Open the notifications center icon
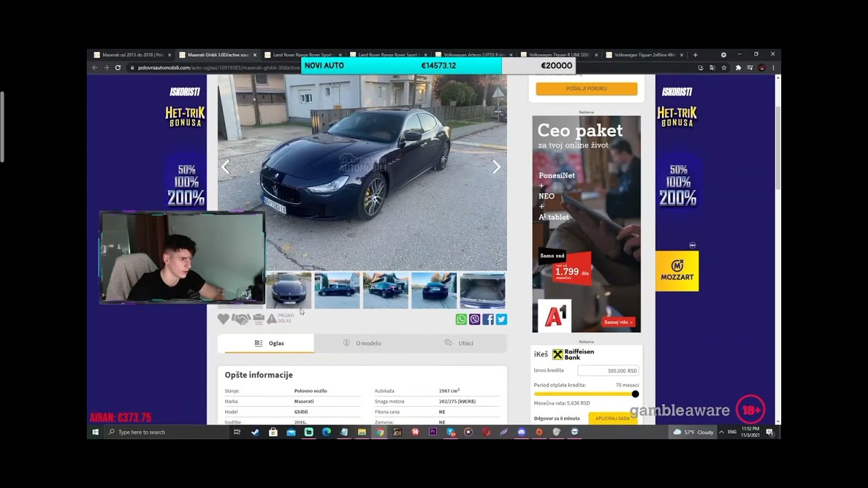 770,432
